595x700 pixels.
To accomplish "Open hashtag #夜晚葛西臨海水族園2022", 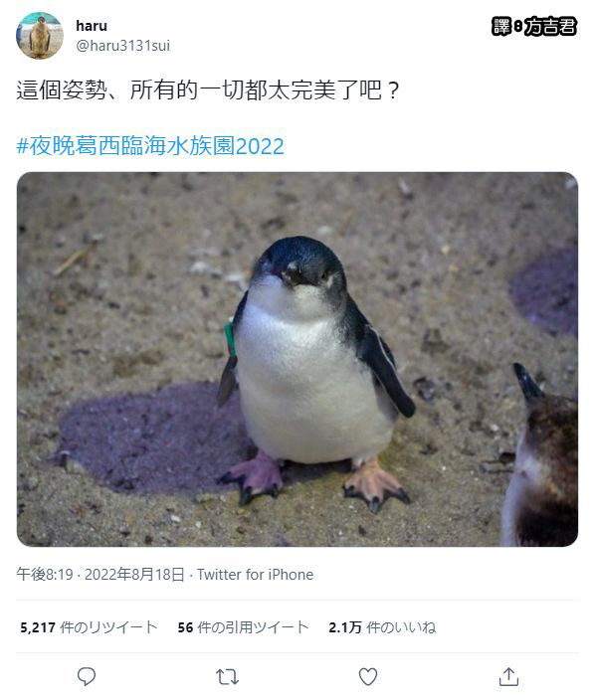I will [x=150, y=146].
